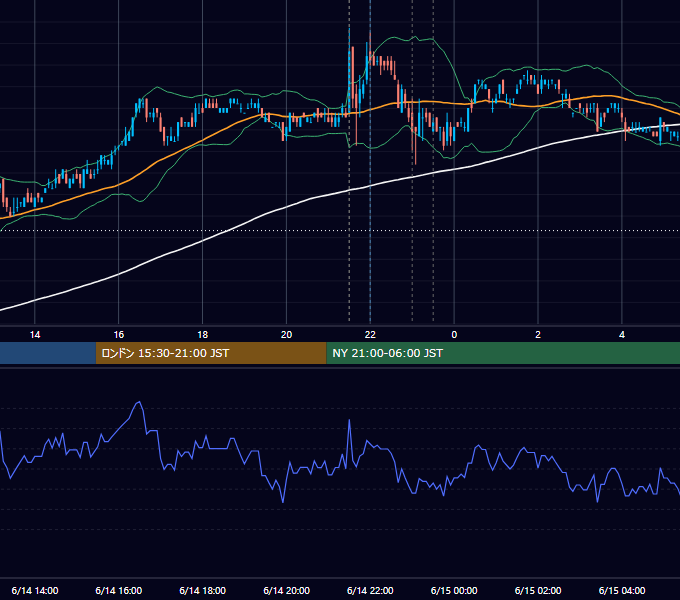The width and height of the screenshot is (680, 600).
Task: Click the 6/15 00:00 date label
Action: pos(454,590)
